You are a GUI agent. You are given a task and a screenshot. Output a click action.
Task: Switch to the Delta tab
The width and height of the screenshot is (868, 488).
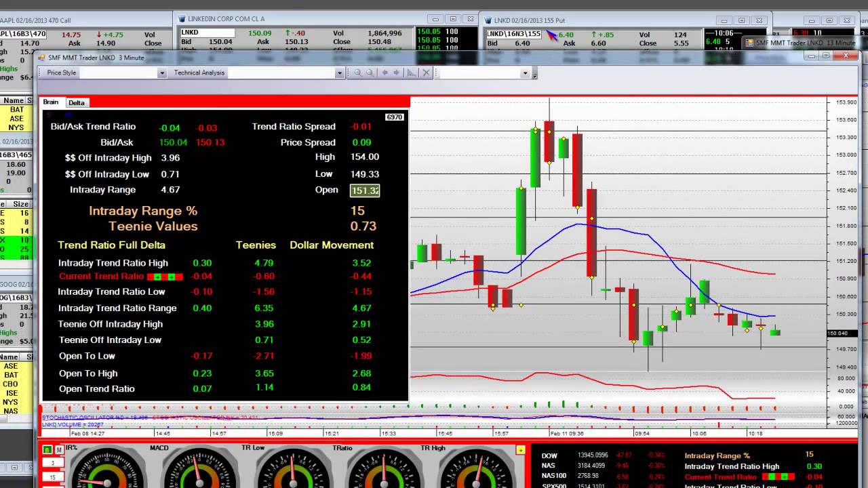click(77, 102)
